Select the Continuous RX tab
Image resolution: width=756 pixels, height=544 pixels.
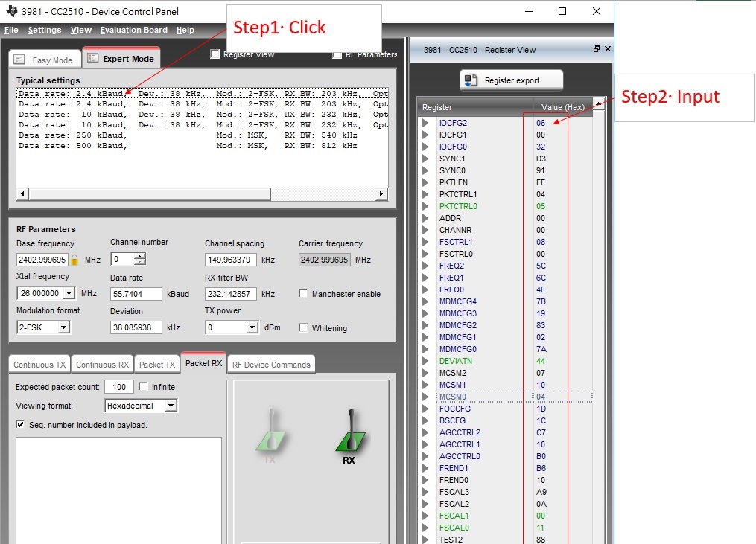click(102, 364)
